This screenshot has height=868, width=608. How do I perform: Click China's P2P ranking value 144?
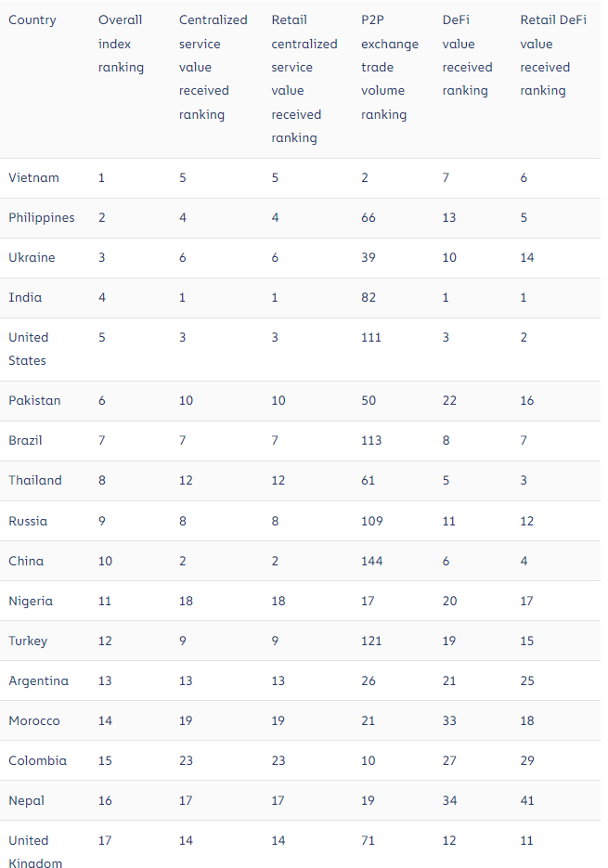[x=371, y=561]
